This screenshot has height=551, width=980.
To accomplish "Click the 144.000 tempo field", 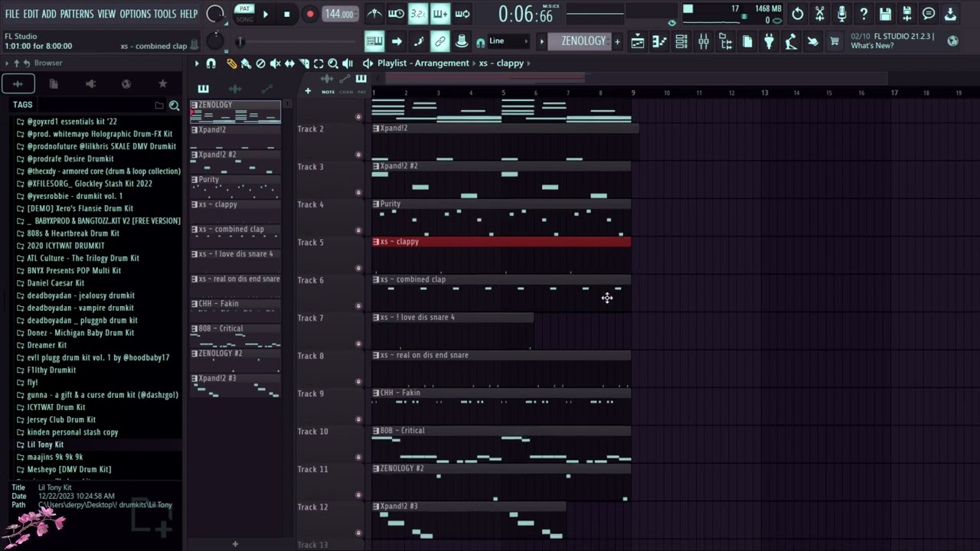I will tap(339, 14).
